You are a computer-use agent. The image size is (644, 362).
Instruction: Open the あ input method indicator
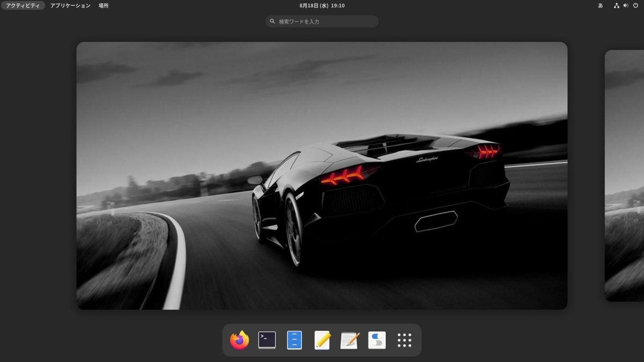(601, 5)
